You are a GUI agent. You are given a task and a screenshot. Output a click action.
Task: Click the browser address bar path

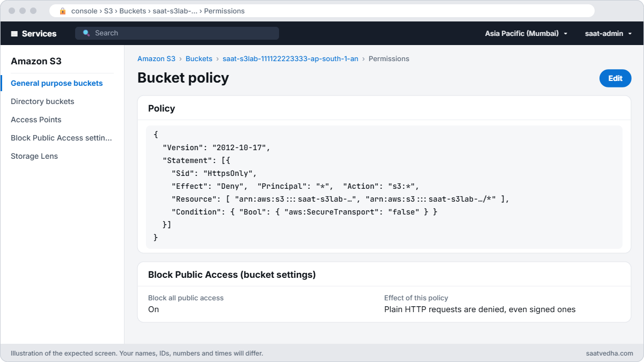click(158, 11)
